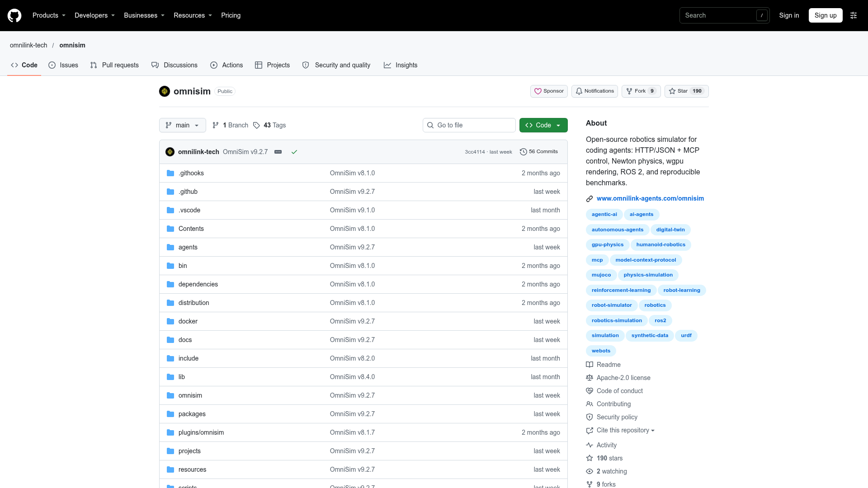868x488 pixels.
Task: Click the Sponsor button
Action: tap(549, 91)
